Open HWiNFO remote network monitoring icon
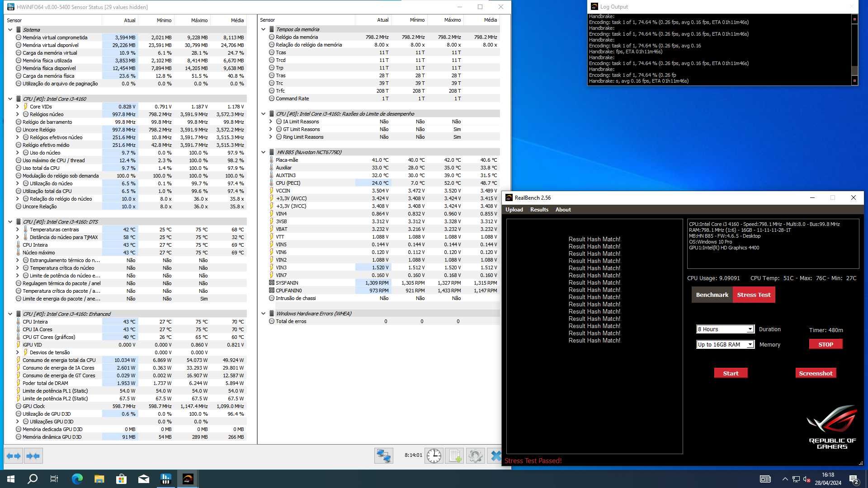 (x=384, y=456)
